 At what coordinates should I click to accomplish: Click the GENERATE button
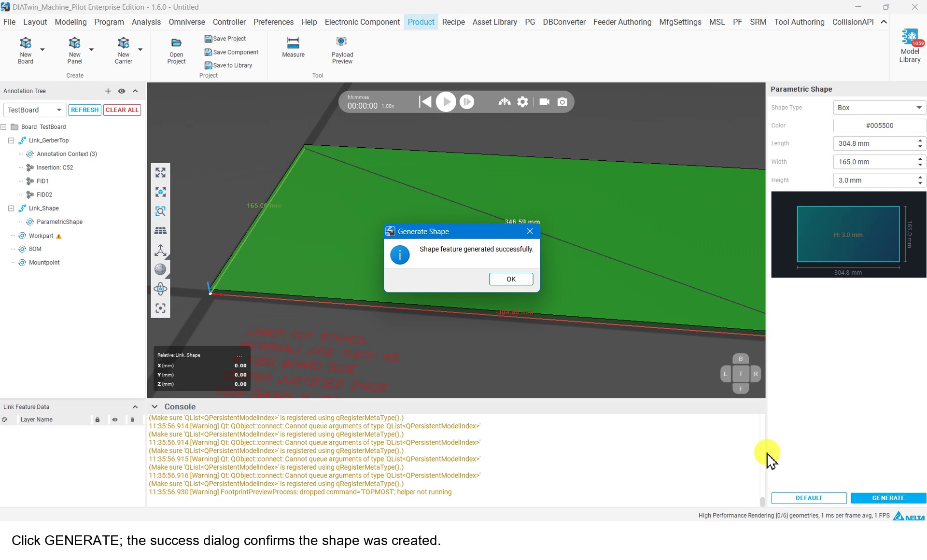pyautogui.click(x=888, y=498)
